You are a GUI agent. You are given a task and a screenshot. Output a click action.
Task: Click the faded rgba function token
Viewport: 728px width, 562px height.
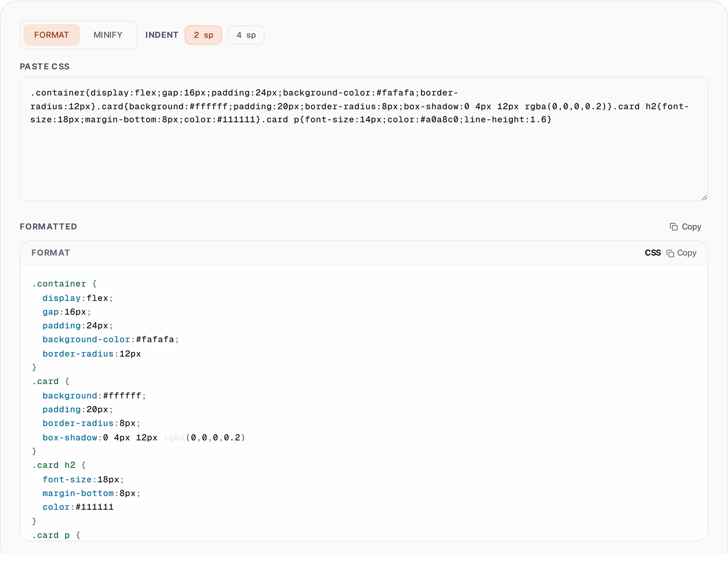click(x=174, y=438)
